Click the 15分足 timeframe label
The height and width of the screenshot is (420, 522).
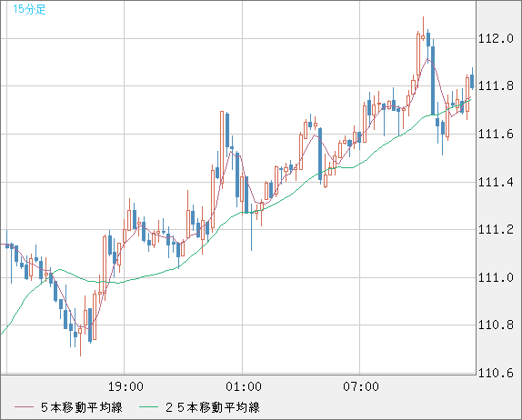[x=29, y=9]
